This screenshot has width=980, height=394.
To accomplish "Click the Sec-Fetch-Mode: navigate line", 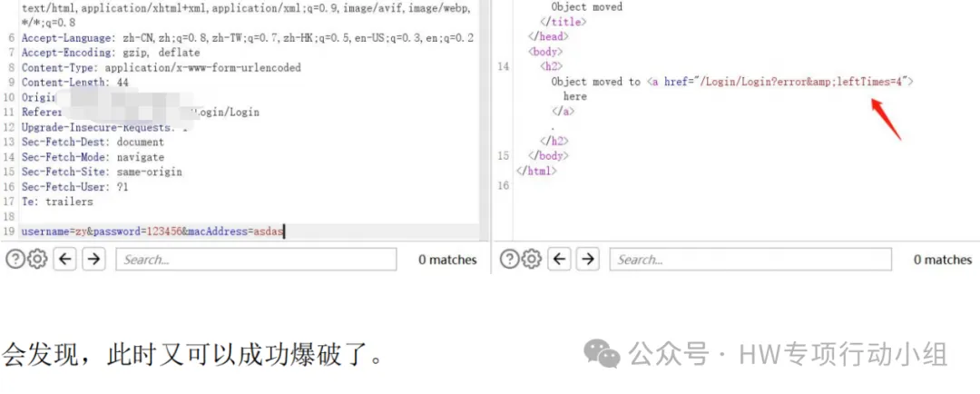I will 93,157.
